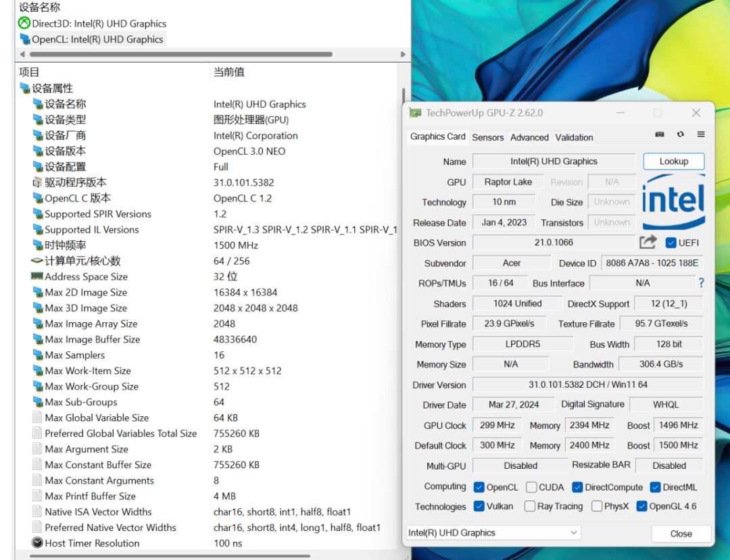Click the Close button in GPU-Z
The width and height of the screenshot is (730, 560).
point(681,534)
